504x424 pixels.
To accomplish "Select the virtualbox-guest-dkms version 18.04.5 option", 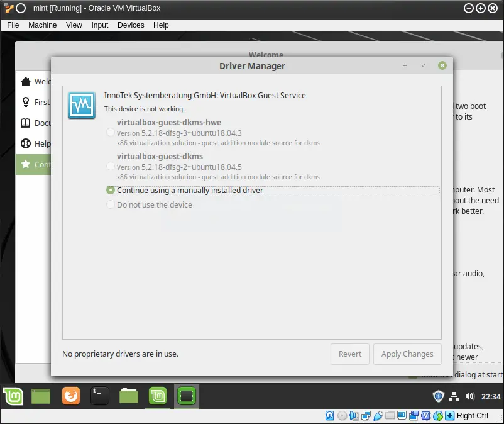I will pyautogui.click(x=110, y=166).
